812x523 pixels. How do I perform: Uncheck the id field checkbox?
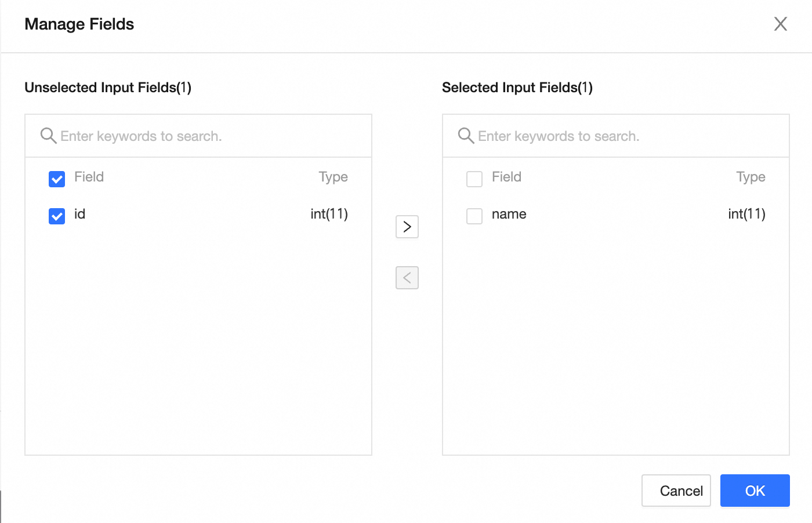pyautogui.click(x=56, y=216)
